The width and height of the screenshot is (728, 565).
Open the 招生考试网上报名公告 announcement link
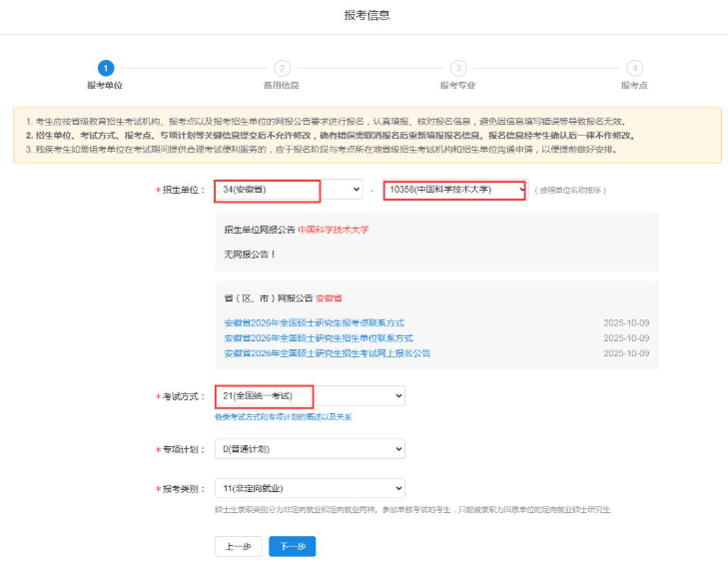coord(327,353)
